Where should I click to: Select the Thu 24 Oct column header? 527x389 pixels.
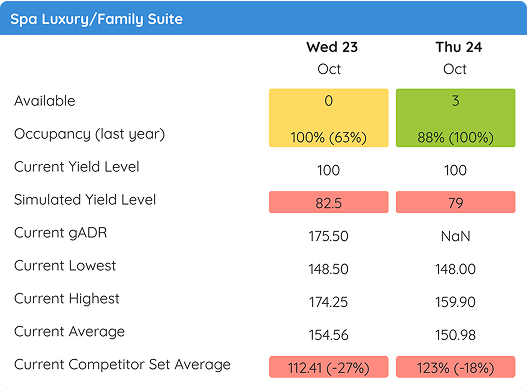click(x=458, y=58)
